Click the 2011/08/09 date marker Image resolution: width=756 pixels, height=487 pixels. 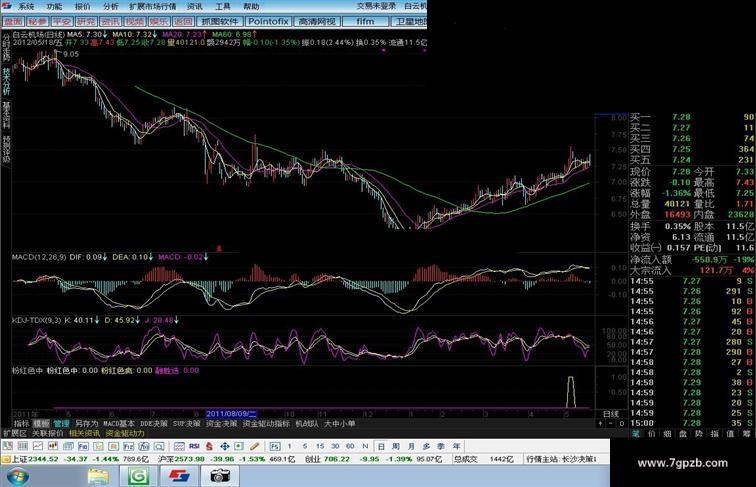click(231, 414)
